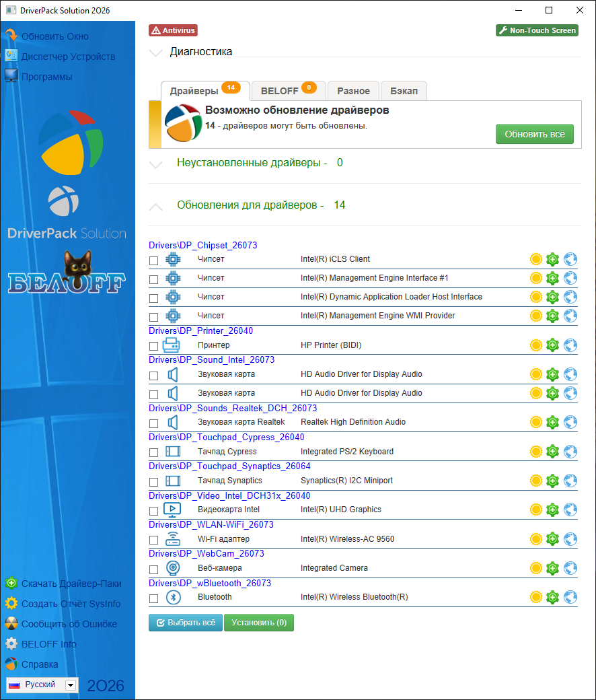Click the webcam device icon

click(173, 568)
